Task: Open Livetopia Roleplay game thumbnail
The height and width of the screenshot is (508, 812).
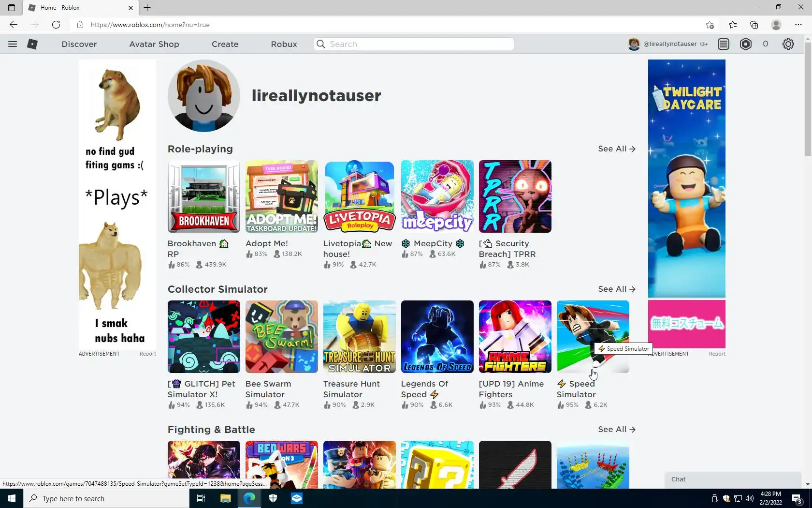Action: [360, 196]
